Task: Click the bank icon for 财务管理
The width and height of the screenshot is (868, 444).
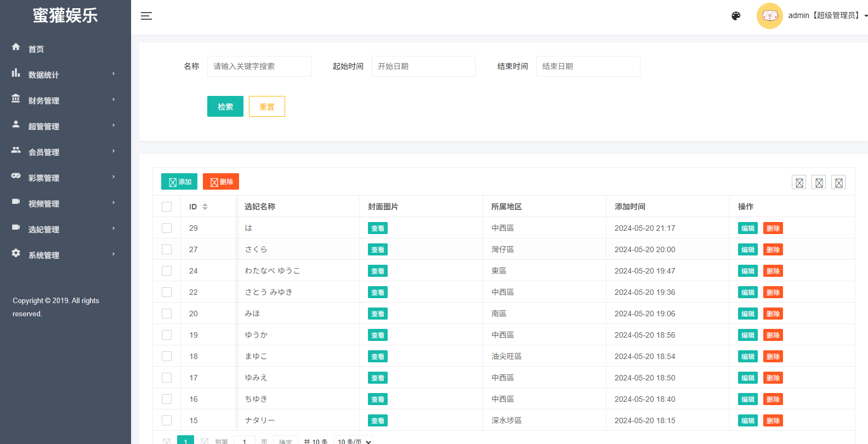Action: pos(16,99)
